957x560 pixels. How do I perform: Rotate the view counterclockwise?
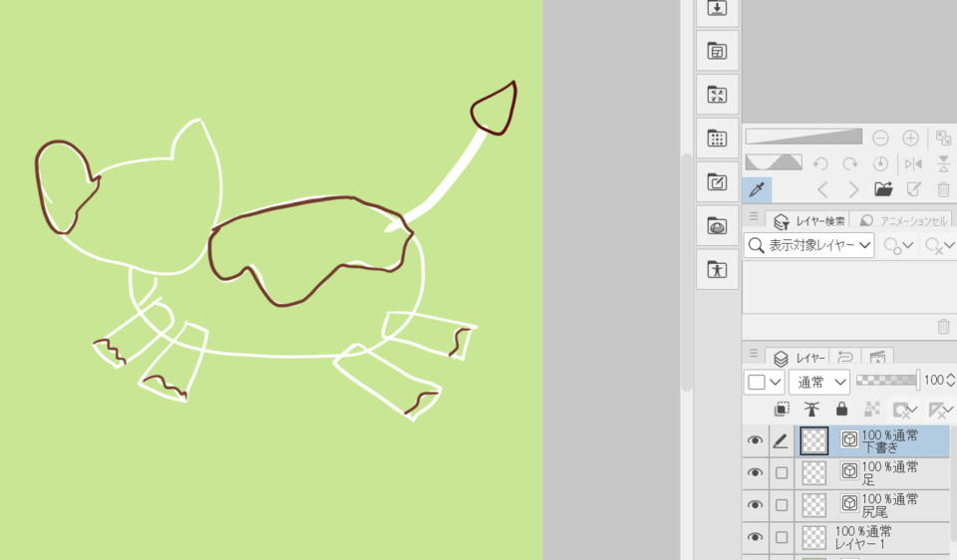(x=820, y=163)
